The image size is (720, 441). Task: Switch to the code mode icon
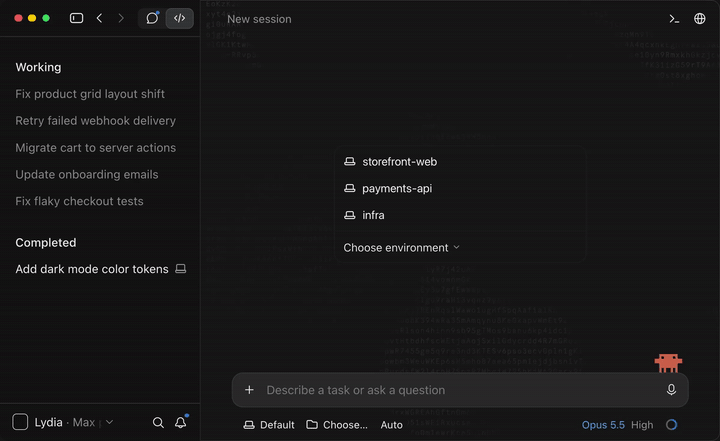point(180,18)
